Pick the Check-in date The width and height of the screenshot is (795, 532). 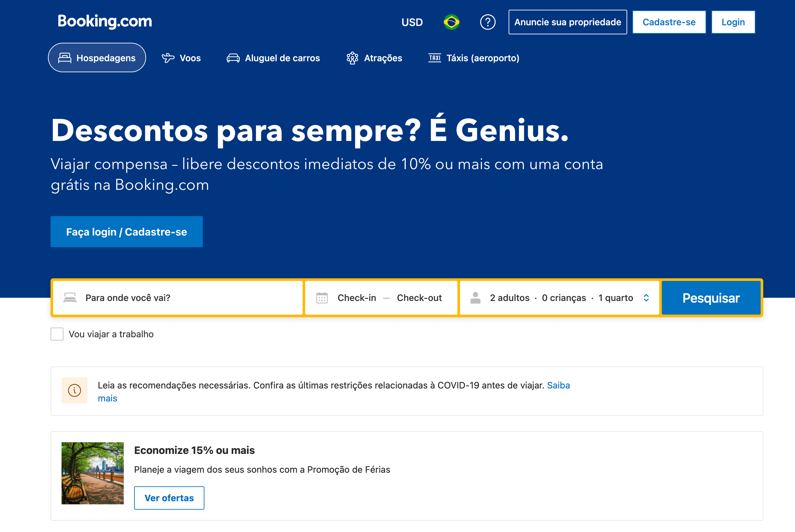357,297
